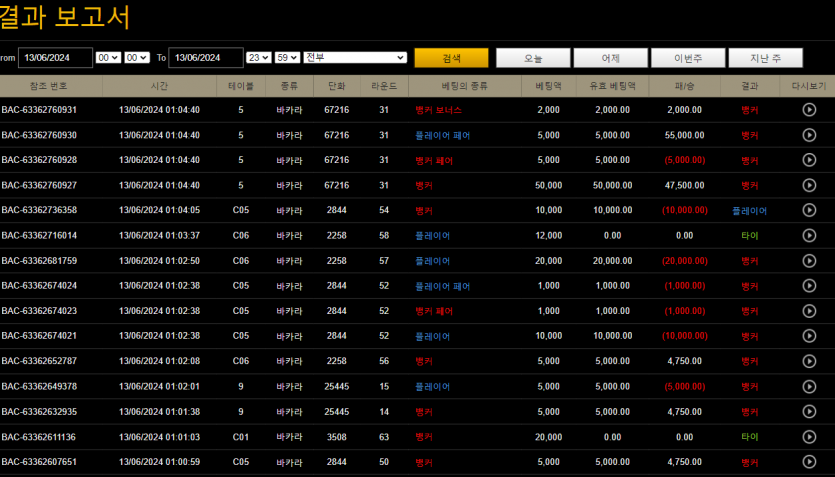Replay bet BAC-63362681759
Image resolution: width=835 pixels, height=477 pixels.
tap(809, 261)
